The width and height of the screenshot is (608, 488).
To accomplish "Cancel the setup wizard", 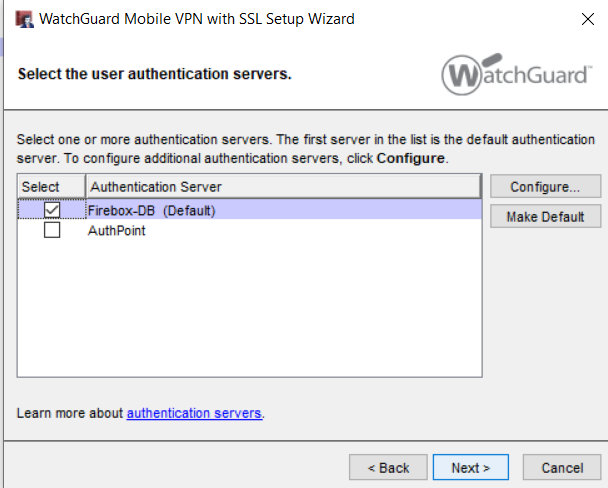I will pyautogui.click(x=562, y=467).
